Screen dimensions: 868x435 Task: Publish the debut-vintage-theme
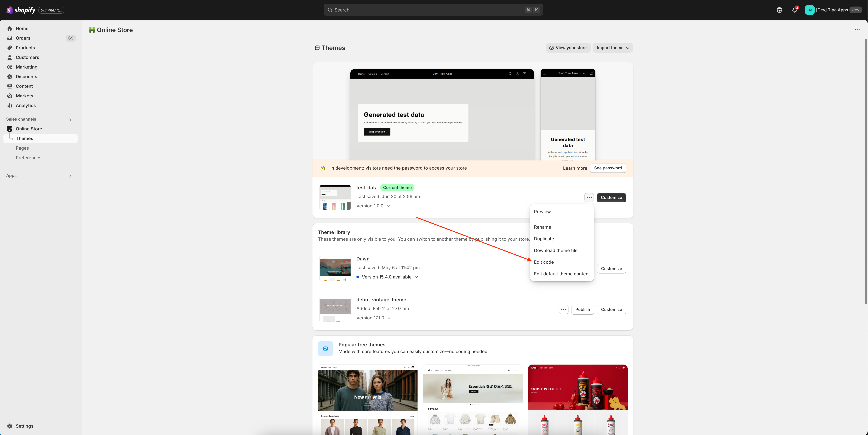(583, 310)
